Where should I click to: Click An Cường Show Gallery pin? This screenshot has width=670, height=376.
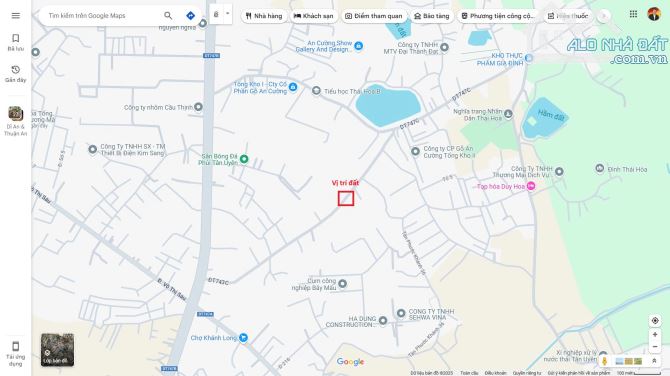359,46
